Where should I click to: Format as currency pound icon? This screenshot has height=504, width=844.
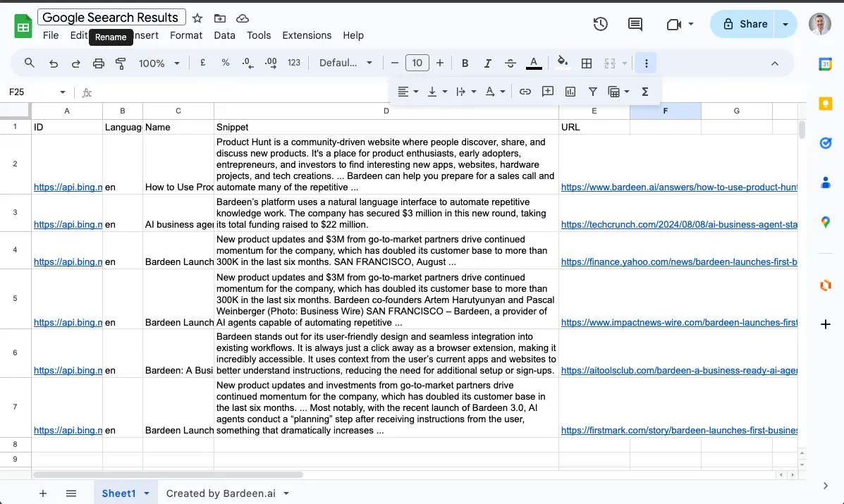[x=203, y=63]
